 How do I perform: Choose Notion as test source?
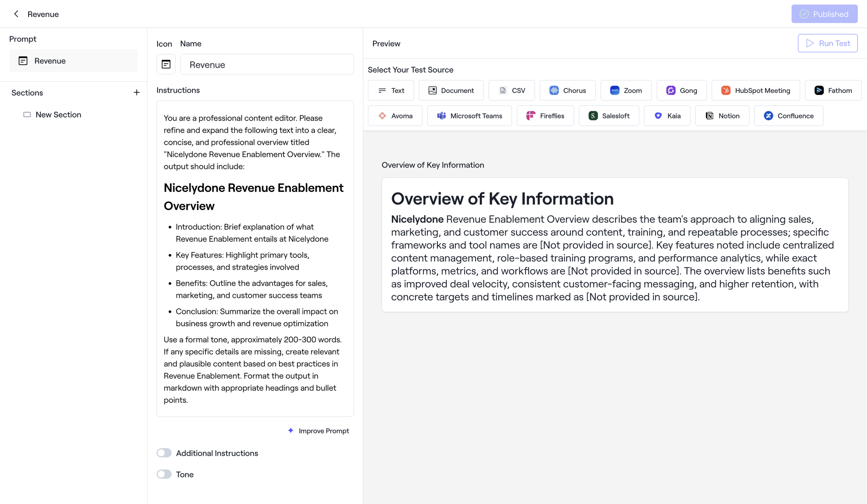click(x=722, y=116)
